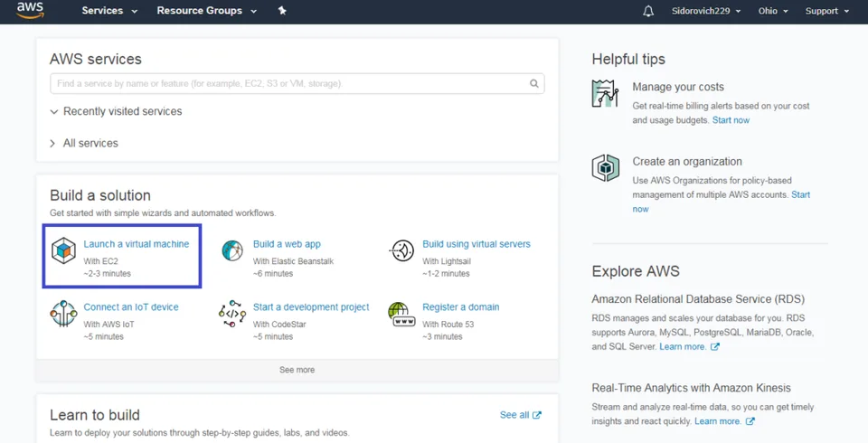The height and width of the screenshot is (443, 868).
Task: Open the notifications bell icon
Action: pos(648,11)
